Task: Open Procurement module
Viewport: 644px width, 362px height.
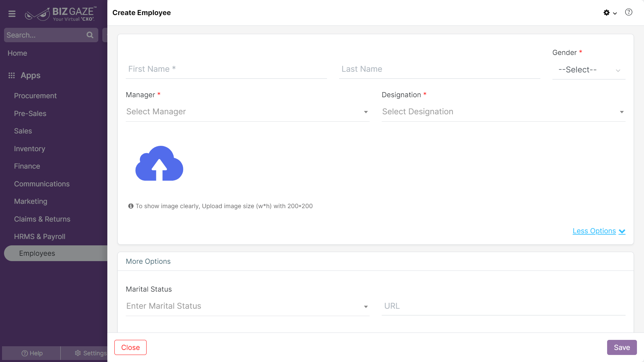Action: pos(35,96)
